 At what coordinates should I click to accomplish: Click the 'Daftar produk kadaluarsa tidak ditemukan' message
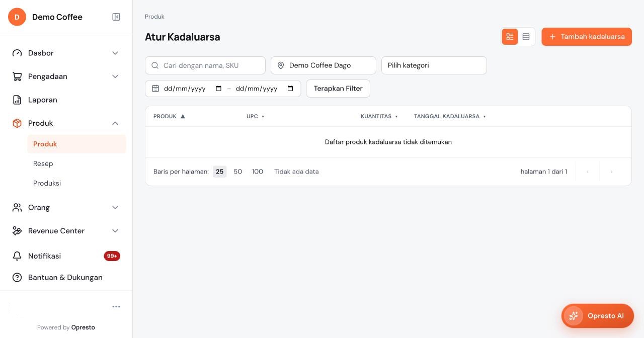[x=388, y=142]
